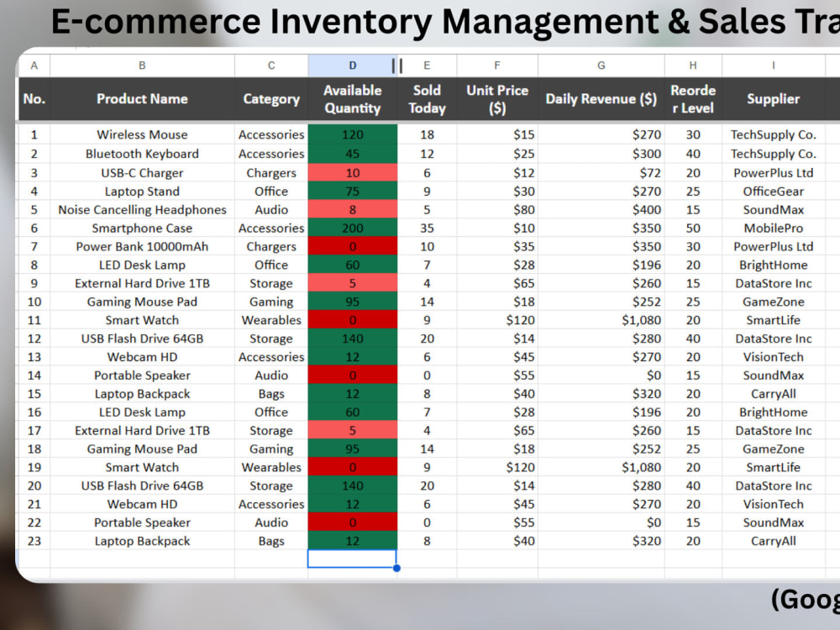Select column E header
840x630 pixels.
(427, 66)
